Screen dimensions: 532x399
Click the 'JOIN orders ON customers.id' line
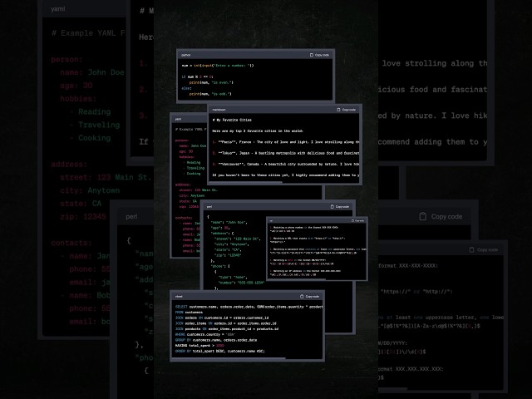(222, 318)
